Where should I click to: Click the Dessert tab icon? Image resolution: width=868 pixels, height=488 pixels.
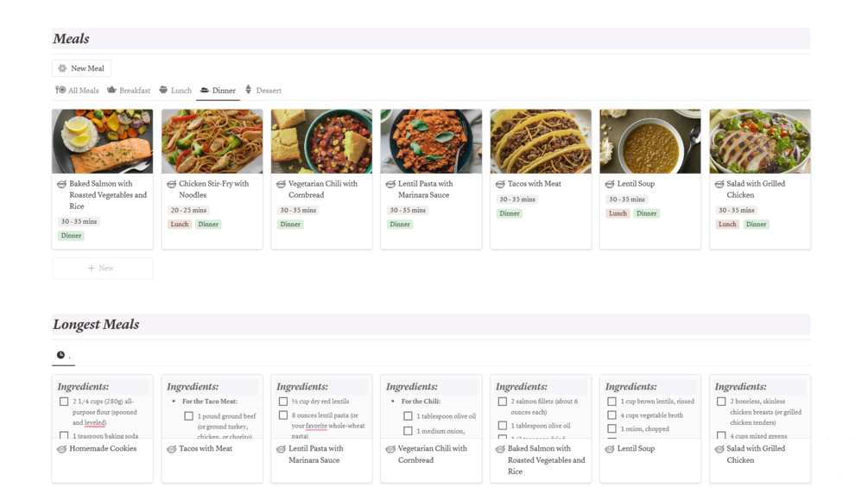[x=249, y=90]
